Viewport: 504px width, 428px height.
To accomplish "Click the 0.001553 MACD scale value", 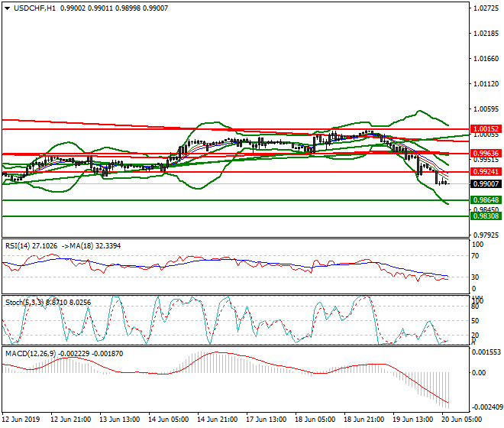I will pyautogui.click(x=486, y=352).
